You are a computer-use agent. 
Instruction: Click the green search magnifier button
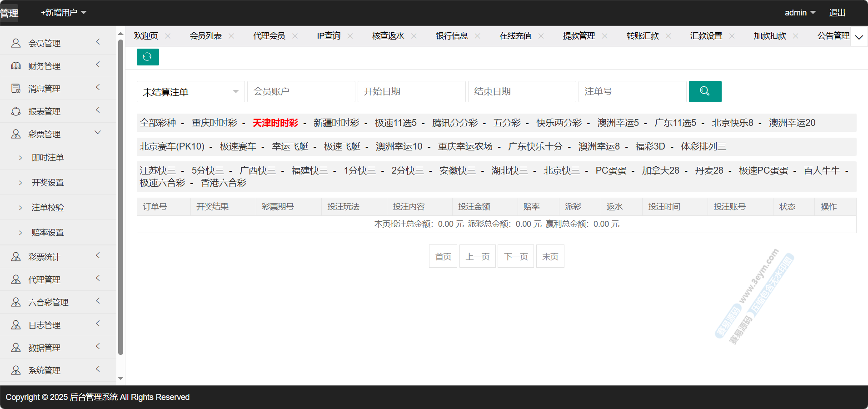tap(705, 91)
